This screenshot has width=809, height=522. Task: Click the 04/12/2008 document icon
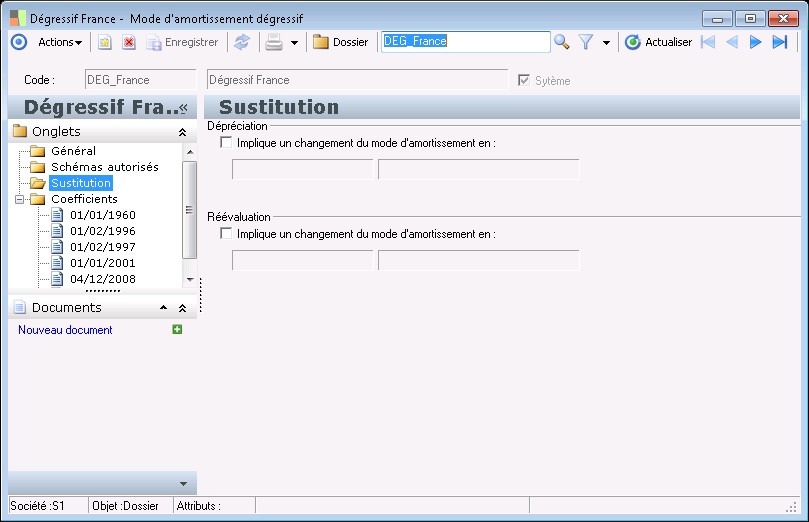(57, 279)
